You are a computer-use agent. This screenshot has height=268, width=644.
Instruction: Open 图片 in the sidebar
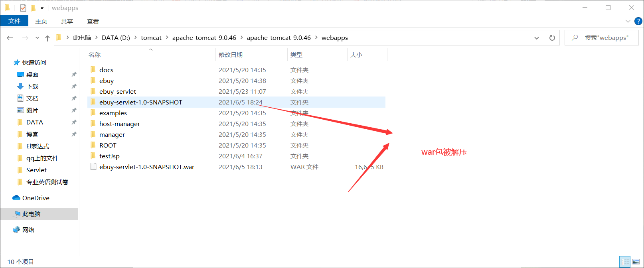[x=32, y=110]
